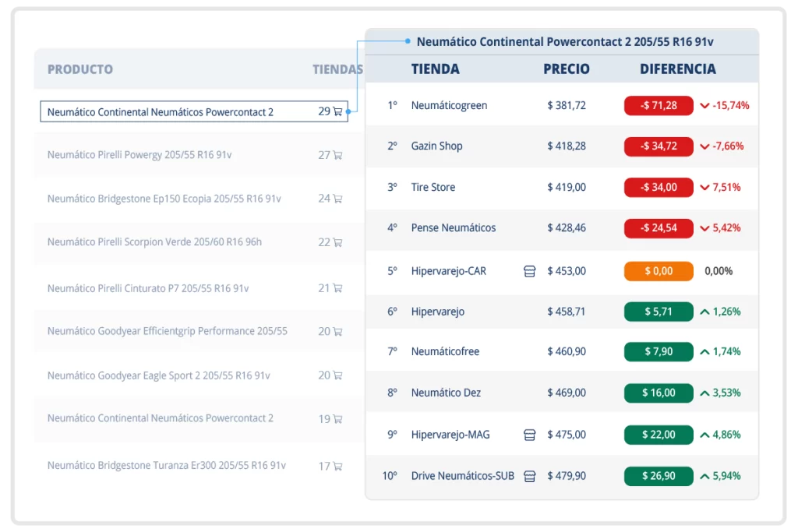
Task: Click the cart icon on Pirelli Scorpion Verde row
Action: pyautogui.click(x=337, y=242)
